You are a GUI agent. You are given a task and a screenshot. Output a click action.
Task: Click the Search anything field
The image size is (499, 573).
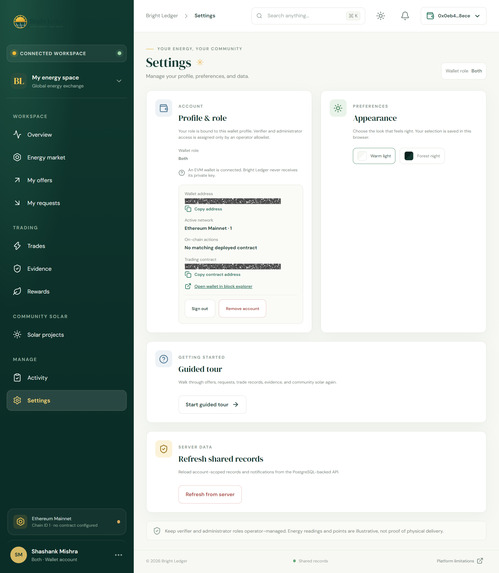point(308,16)
